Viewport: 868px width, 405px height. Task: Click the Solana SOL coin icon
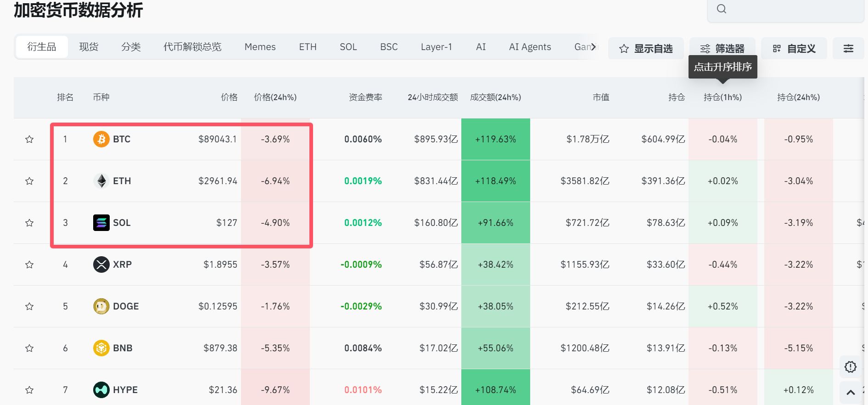coord(101,223)
